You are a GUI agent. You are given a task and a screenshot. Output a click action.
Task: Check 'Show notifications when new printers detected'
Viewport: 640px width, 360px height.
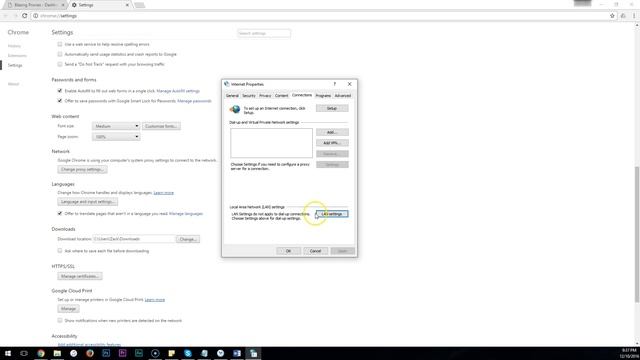point(60,320)
